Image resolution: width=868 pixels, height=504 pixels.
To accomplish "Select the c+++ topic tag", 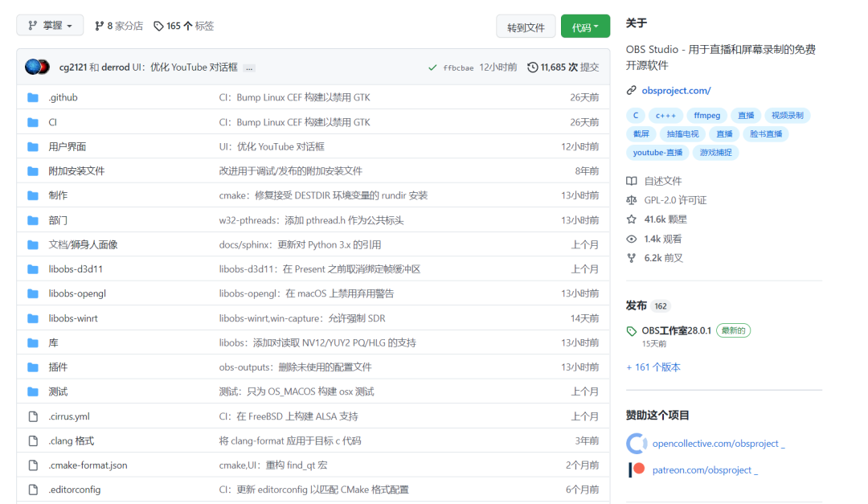I will click(665, 115).
